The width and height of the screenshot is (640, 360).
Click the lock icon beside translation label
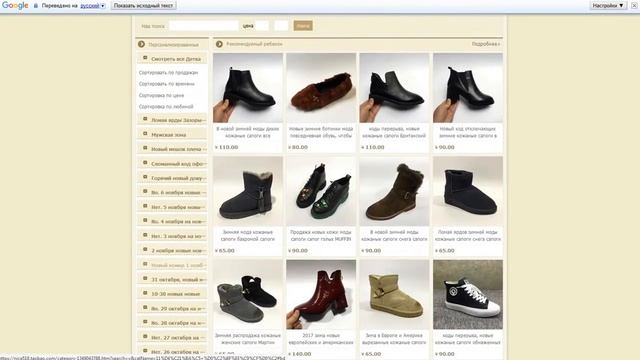click(36, 6)
